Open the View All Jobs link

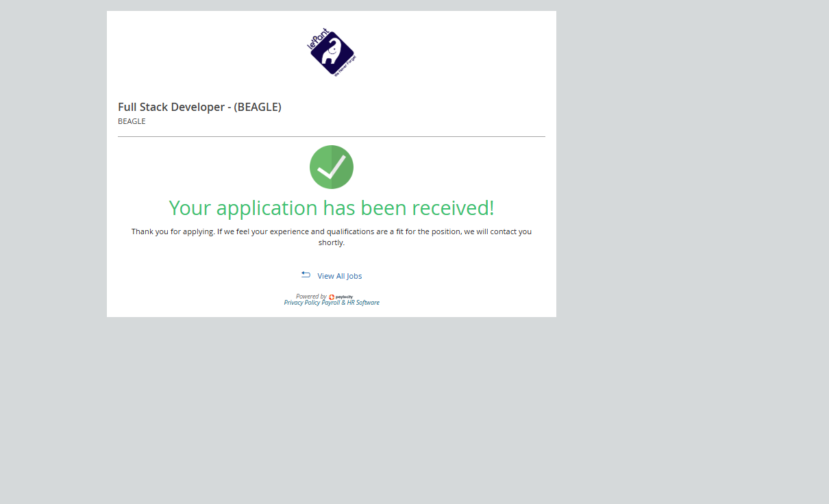339,276
